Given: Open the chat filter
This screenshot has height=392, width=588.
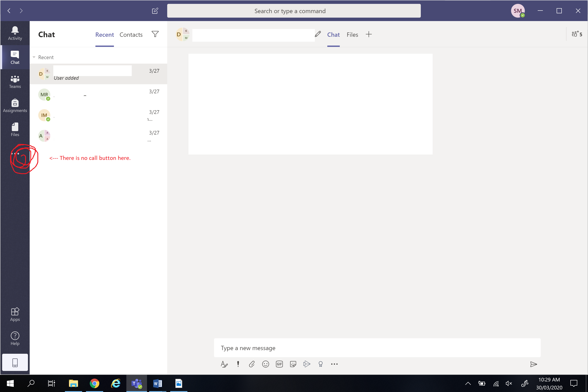Looking at the screenshot, I should [x=155, y=34].
